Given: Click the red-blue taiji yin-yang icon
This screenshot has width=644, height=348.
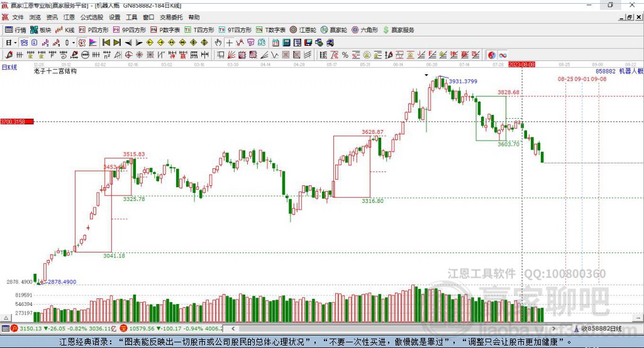Looking at the screenshot, I should click(492, 55).
